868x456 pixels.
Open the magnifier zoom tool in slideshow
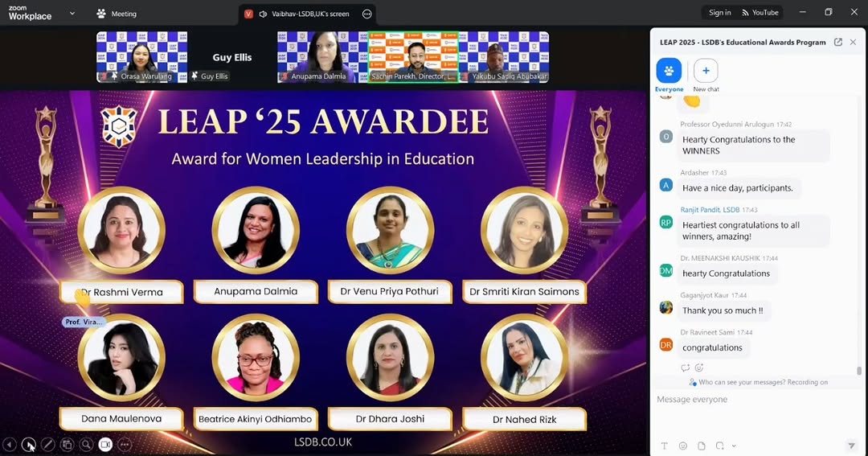86,444
